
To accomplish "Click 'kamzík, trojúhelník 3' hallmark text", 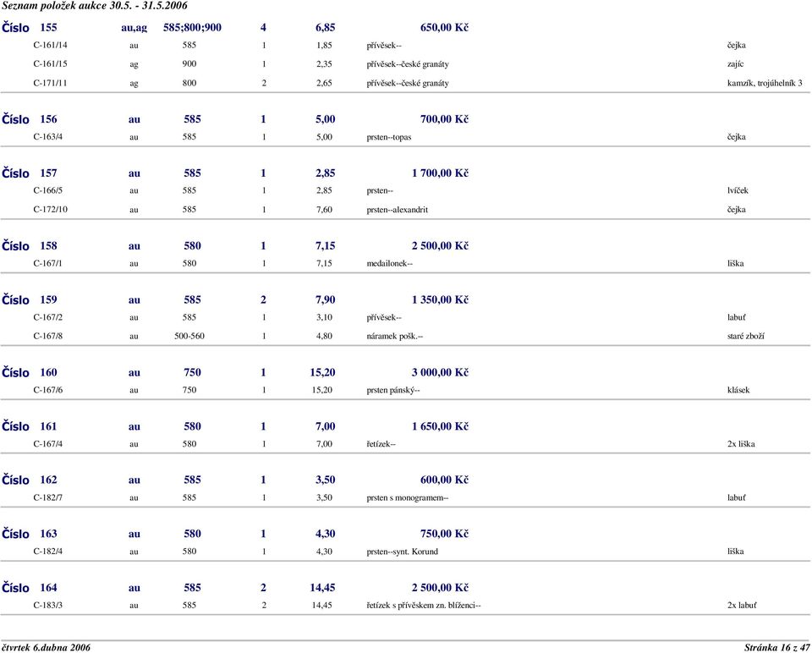I will (765, 84).
